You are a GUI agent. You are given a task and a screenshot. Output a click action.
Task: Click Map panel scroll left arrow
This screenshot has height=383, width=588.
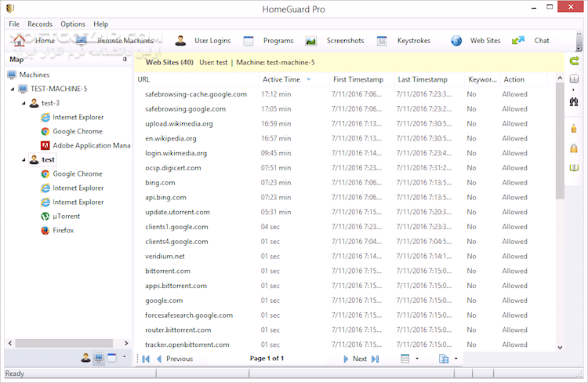tap(10, 343)
